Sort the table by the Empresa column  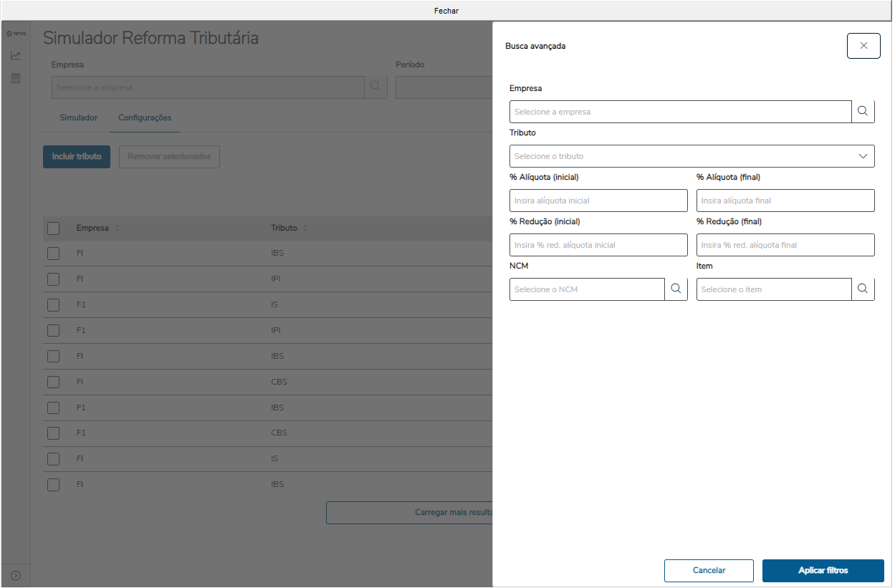click(118, 228)
